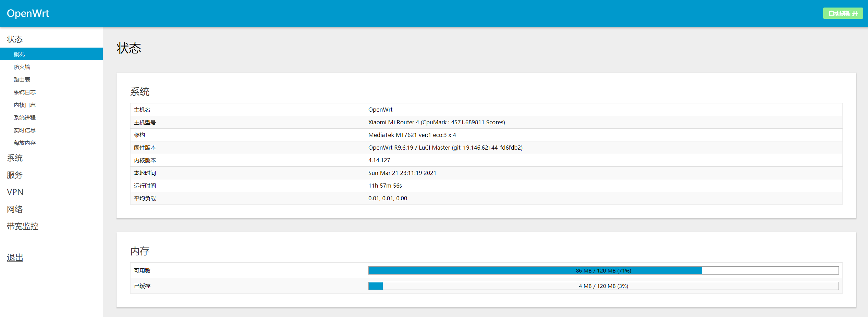Expand the VPN sidebar menu section
The image size is (868, 317).
click(x=15, y=192)
